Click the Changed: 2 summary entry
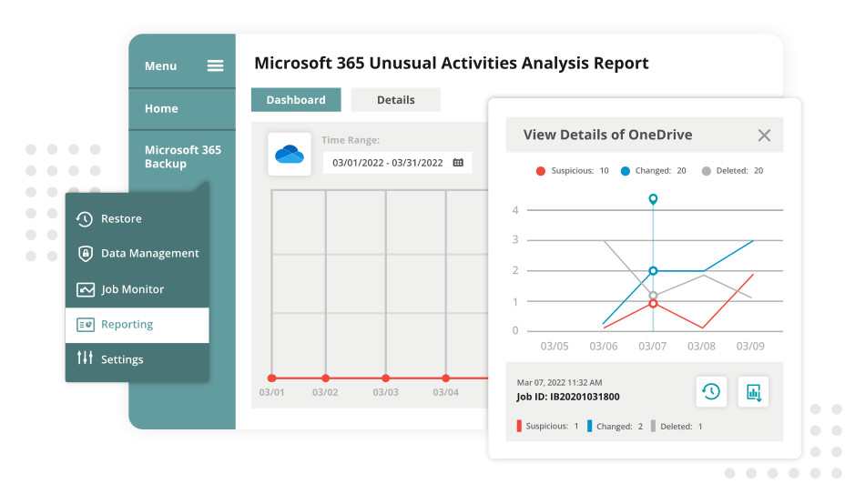This screenshot has height=504, width=865. pyautogui.click(x=615, y=427)
